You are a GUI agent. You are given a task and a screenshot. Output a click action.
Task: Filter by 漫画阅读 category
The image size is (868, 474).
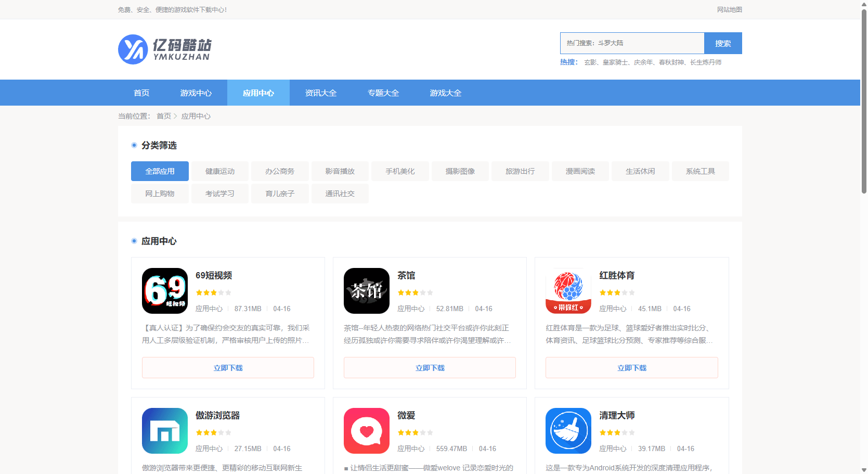(580, 171)
